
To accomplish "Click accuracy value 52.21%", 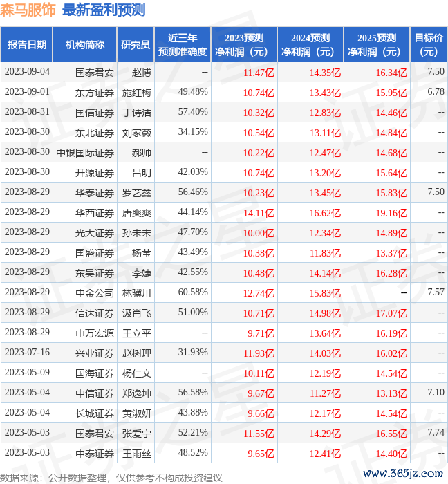I will pos(193,432).
